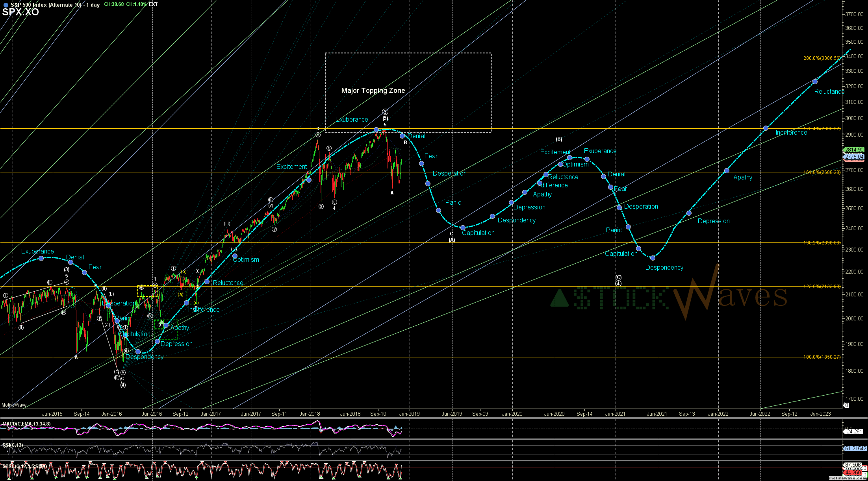Click the 1700.00 price axis label

854,399
